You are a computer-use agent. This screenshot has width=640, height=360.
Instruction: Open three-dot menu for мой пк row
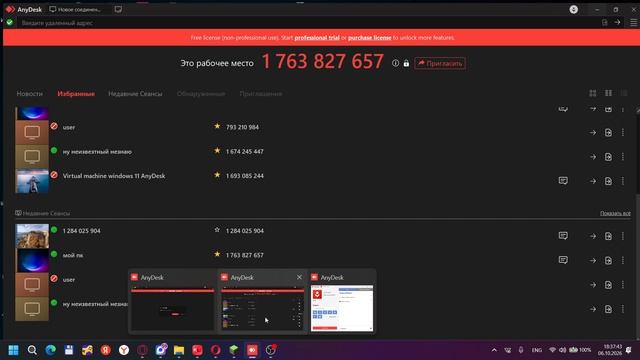623,260
